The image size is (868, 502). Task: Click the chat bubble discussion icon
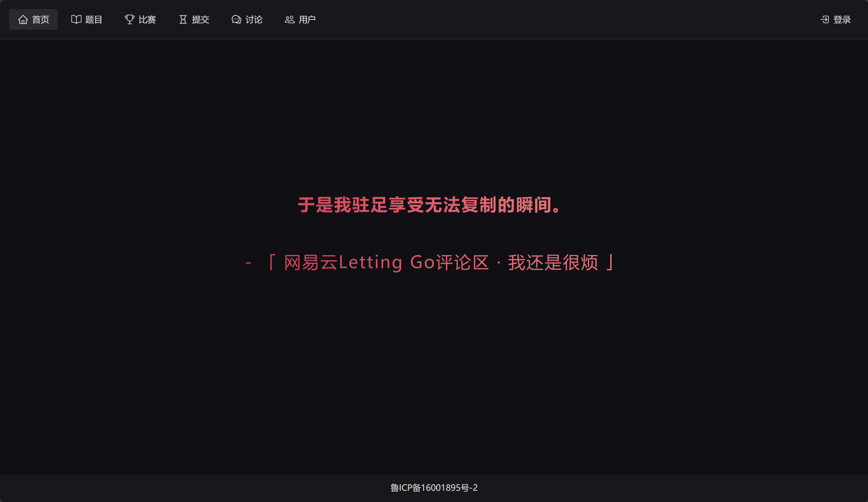(236, 20)
